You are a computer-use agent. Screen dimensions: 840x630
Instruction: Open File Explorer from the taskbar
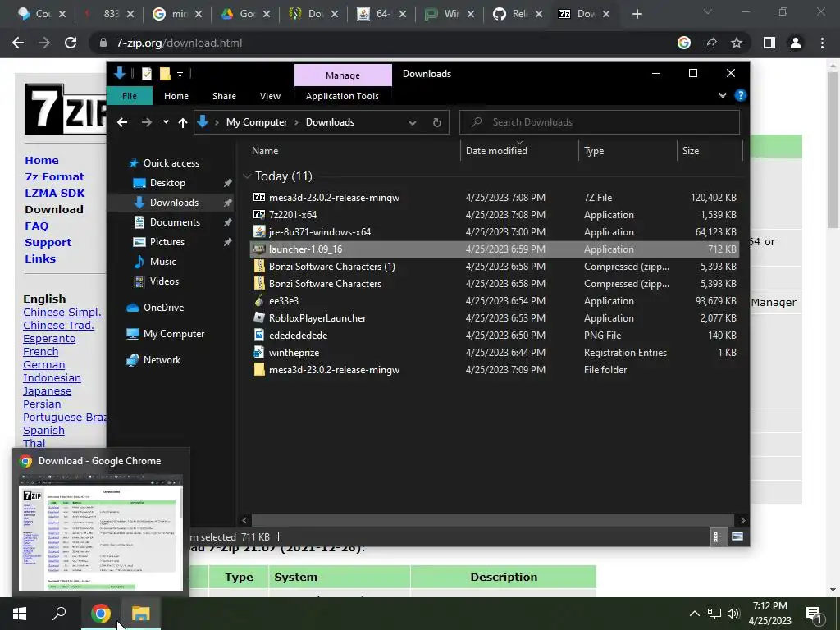(140, 614)
